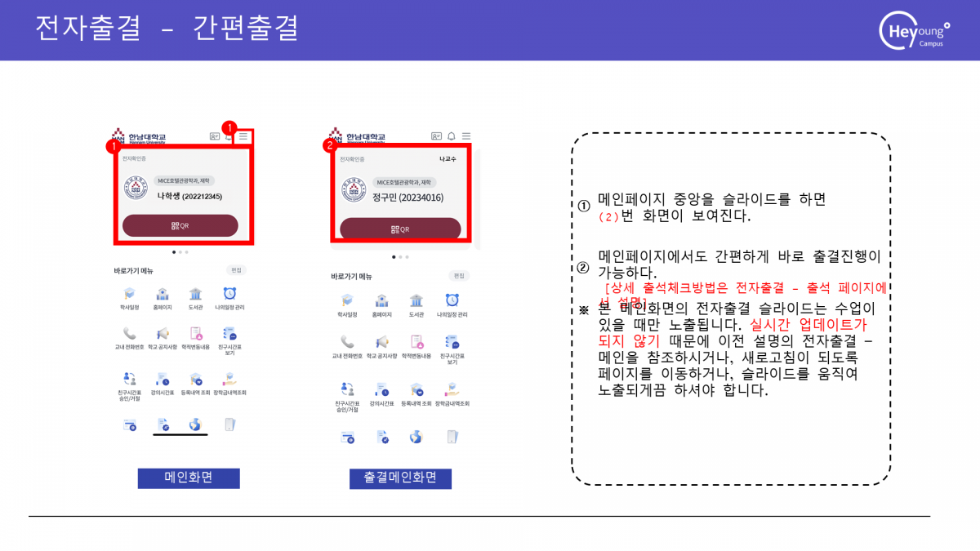Open 장학금내역조회 on the 메인화면 phone

[x=229, y=384]
